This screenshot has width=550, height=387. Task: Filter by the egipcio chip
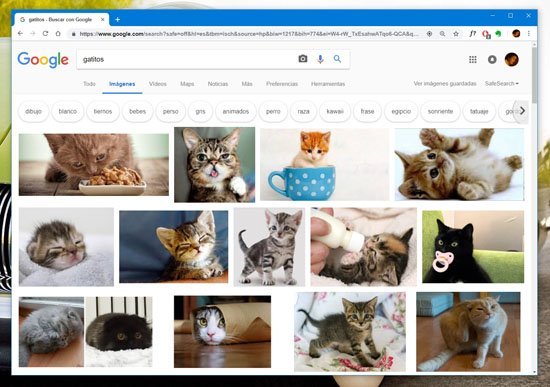point(401,111)
